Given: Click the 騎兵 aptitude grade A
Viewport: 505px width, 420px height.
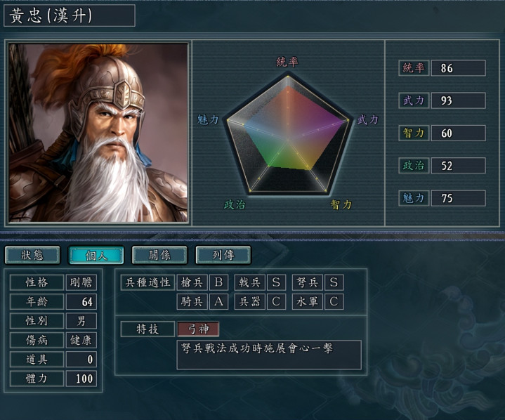Looking at the screenshot, I should (x=218, y=301).
